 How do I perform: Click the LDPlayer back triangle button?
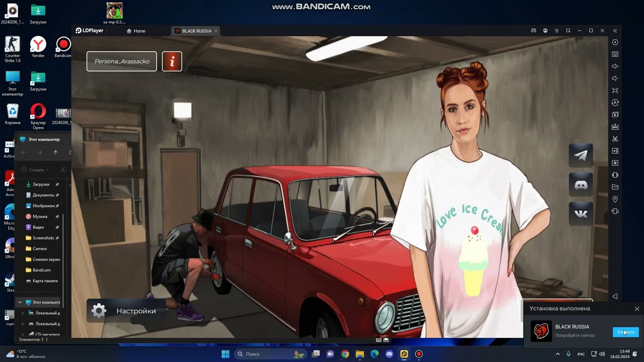615,296
